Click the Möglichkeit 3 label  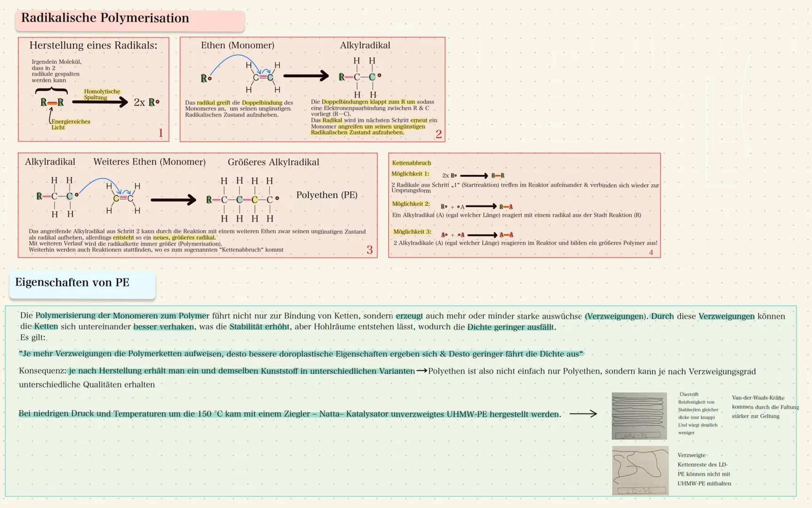pyautogui.click(x=412, y=232)
